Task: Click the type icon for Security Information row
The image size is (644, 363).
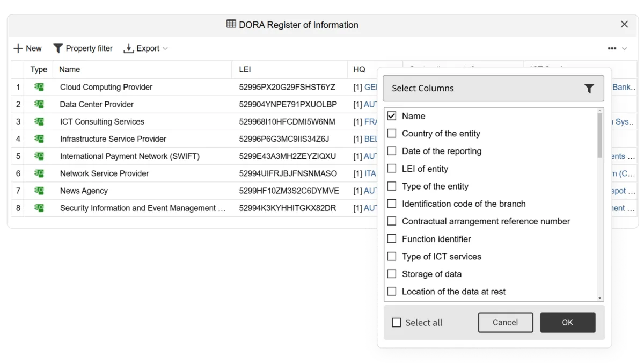Action: [x=39, y=208]
